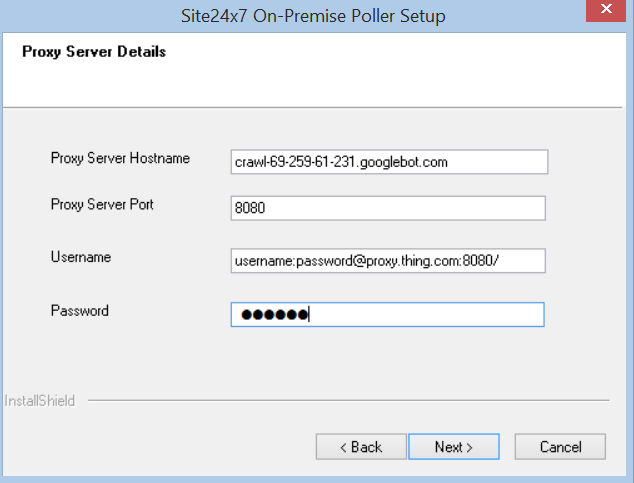
Task: Close the Setup window
Action: (606, 16)
